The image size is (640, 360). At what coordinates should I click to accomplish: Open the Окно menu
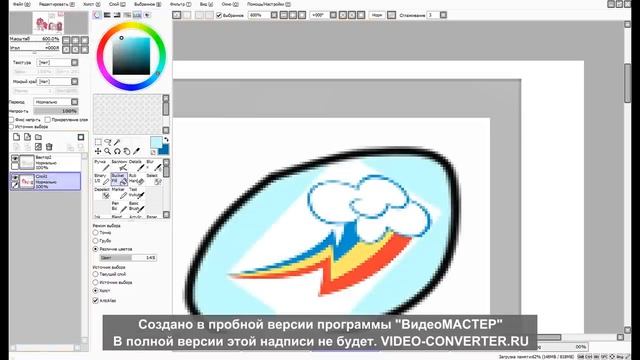point(230,4)
